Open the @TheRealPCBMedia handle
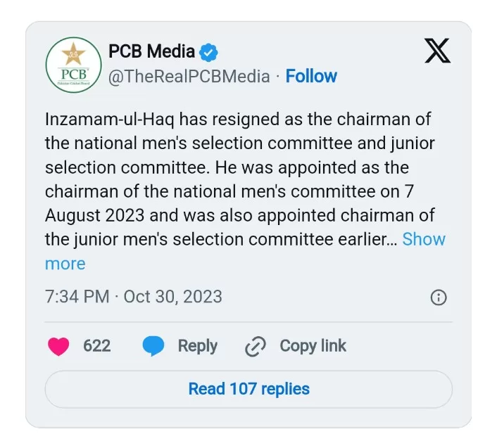The image size is (497, 448). [x=189, y=76]
